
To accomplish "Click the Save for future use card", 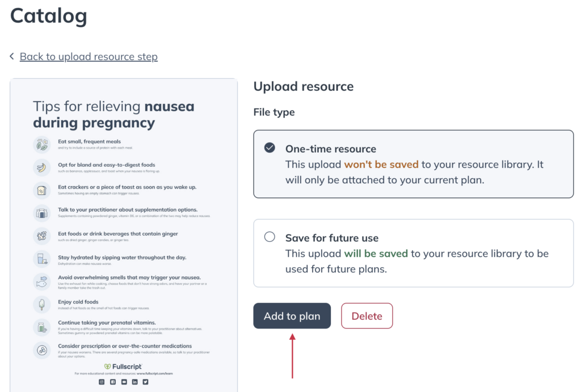I will (414, 253).
